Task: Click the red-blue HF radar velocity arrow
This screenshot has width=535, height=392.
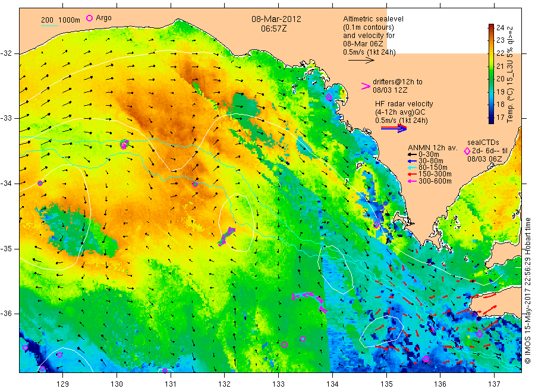Action: pos(394,128)
